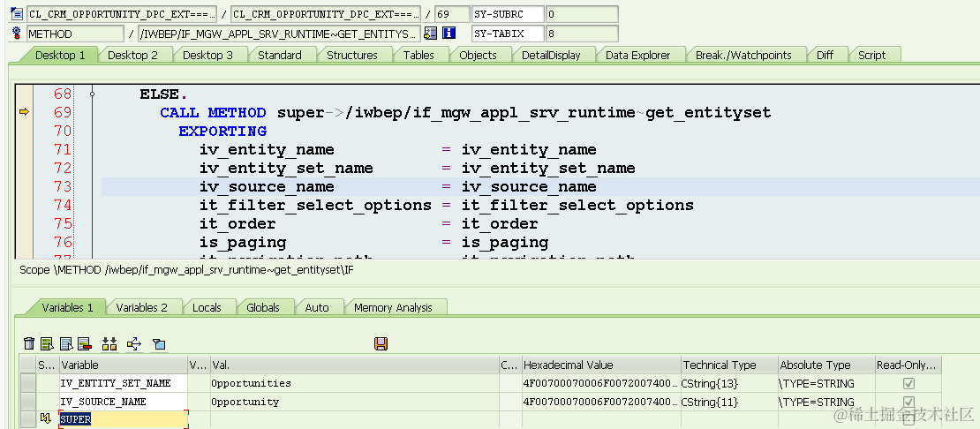The image size is (980, 429).
Task: Open the Script tab
Action: [871, 55]
